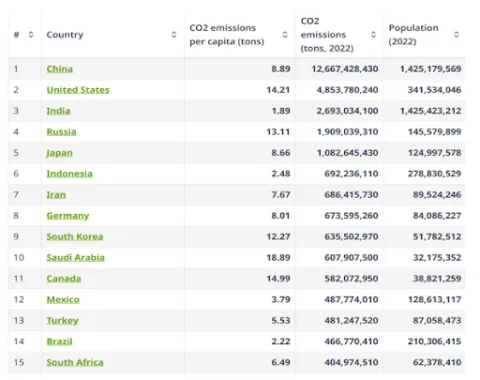The height and width of the screenshot is (380, 480).
Task: Sort table by Country column arrows
Action: tap(174, 34)
